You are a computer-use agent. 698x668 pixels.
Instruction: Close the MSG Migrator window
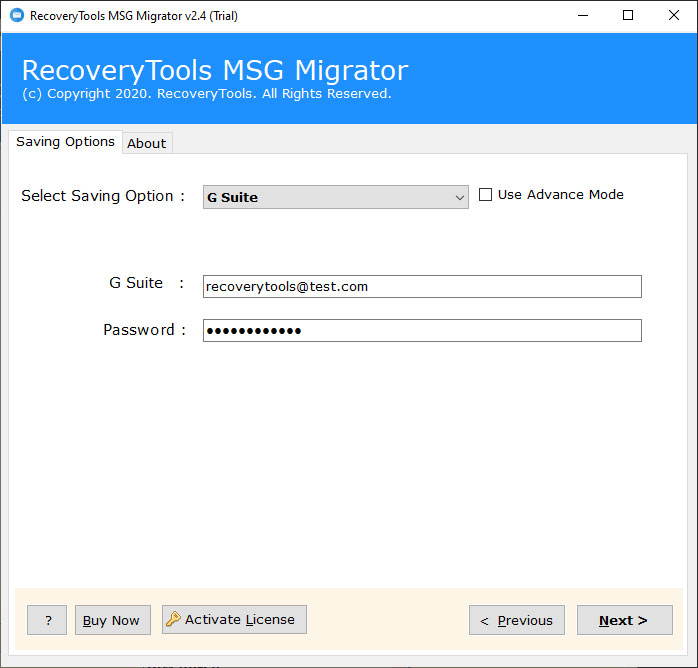[x=674, y=16]
